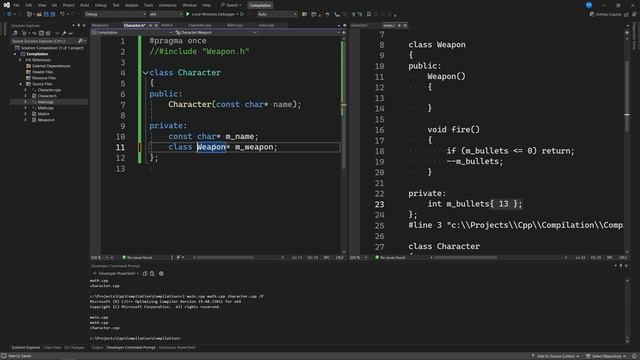Switch to Output panel tab
This screenshot has width=640, height=360.
(97, 348)
